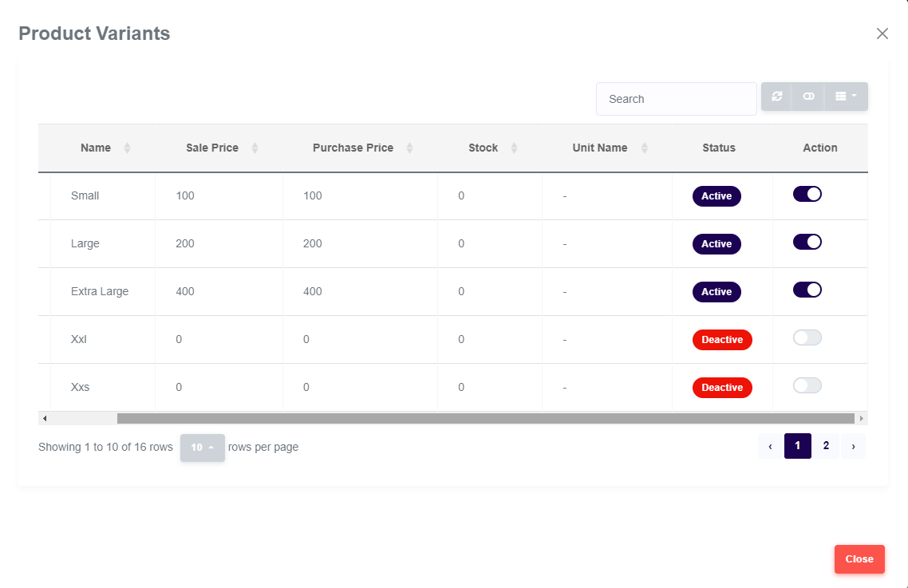Click the refresh table icon
The width and height of the screenshot is (908, 588).
tap(776, 97)
